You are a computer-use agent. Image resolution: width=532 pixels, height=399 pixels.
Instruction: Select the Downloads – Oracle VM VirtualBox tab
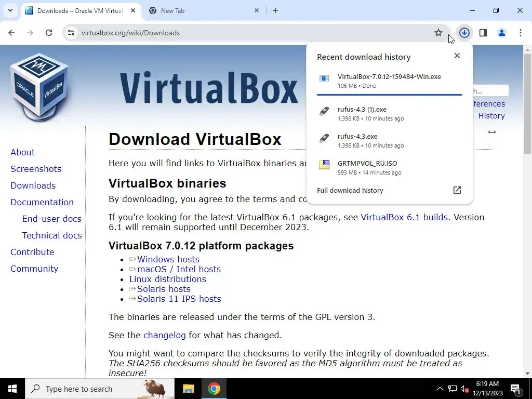[x=82, y=10]
